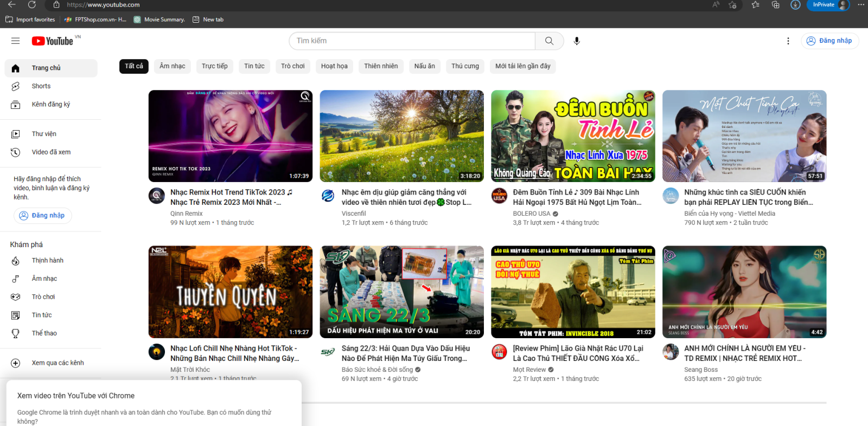Open the hamburger guide menu
Viewport: 868px width, 426px height.
tap(16, 41)
